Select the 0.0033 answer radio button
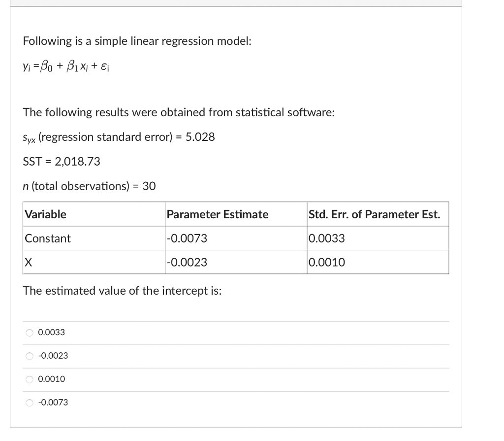Image resolution: width=504 pixels, height=441 pixels. coord(29,333)
